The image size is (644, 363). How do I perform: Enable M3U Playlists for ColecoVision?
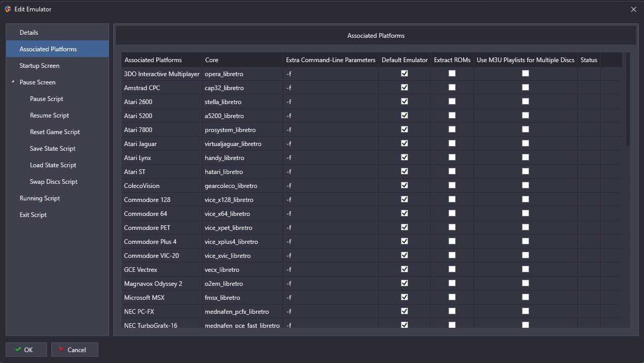pos(526,185)
